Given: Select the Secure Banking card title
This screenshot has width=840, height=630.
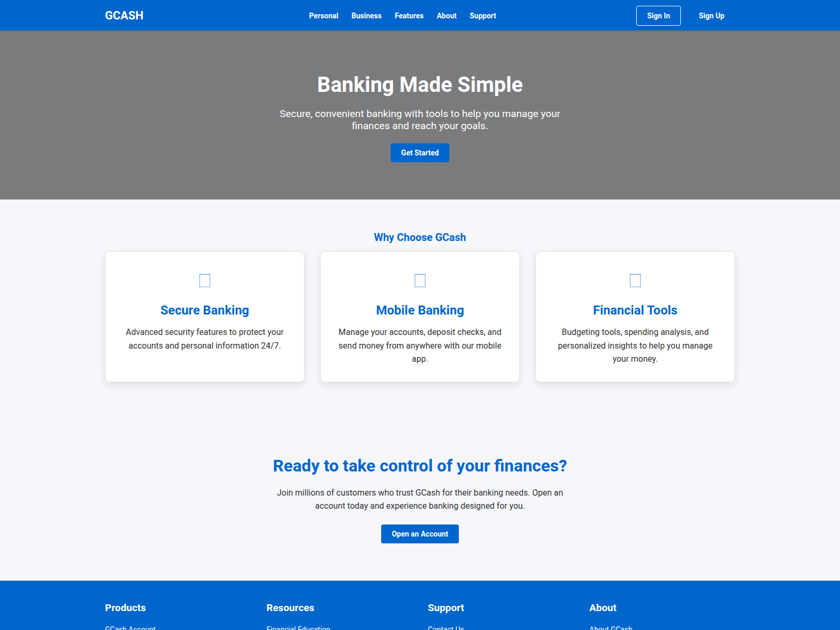Looking at the screenshot, I should point(205,310).
